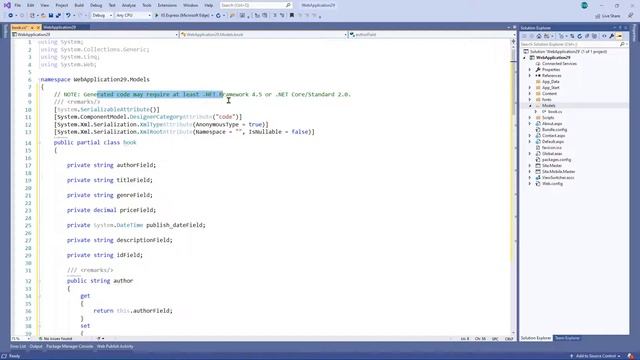Viewport: 640px width, 360px height.
Task: Open the Error List tab
Action: (x=18, y=347)
